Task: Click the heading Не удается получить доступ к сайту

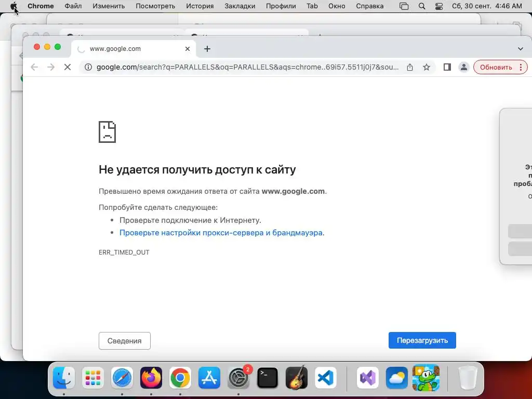Action: click(197, 169)
